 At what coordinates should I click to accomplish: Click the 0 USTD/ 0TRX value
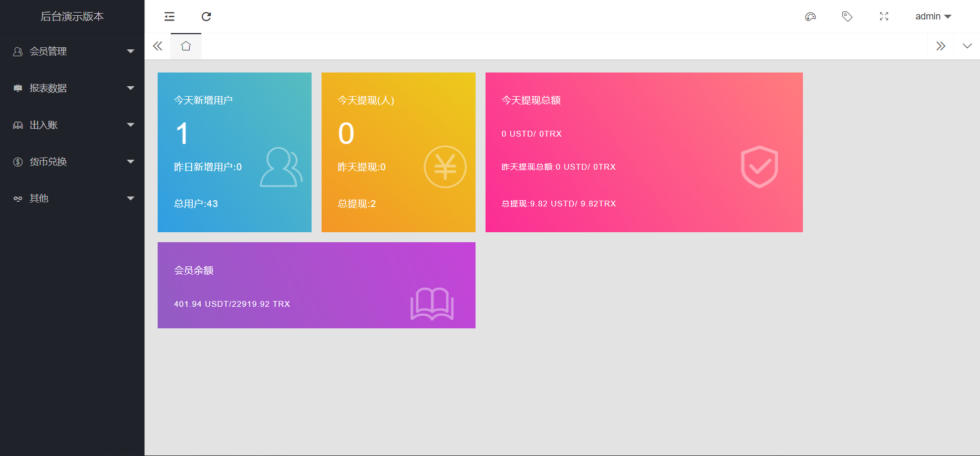coord(532,134)
